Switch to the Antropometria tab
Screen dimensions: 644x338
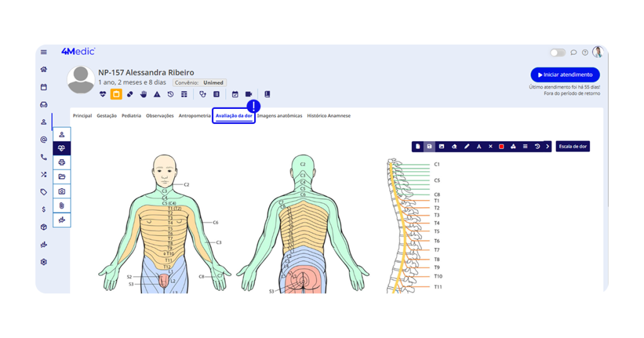194,116
